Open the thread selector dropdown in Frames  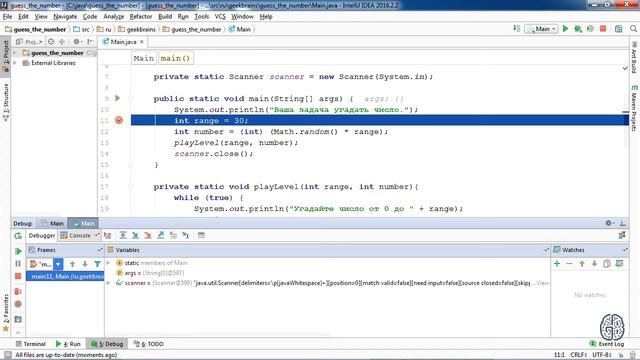coord(58,264)
